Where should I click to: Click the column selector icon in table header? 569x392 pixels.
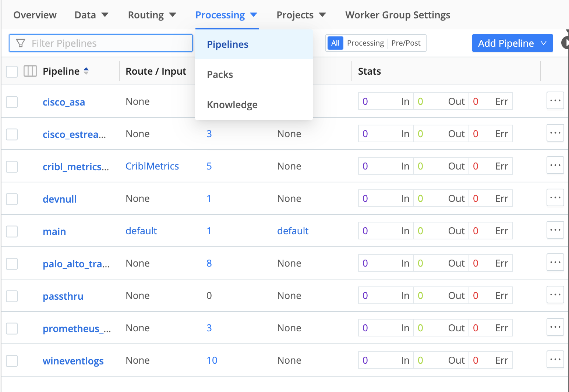point(30,71)
